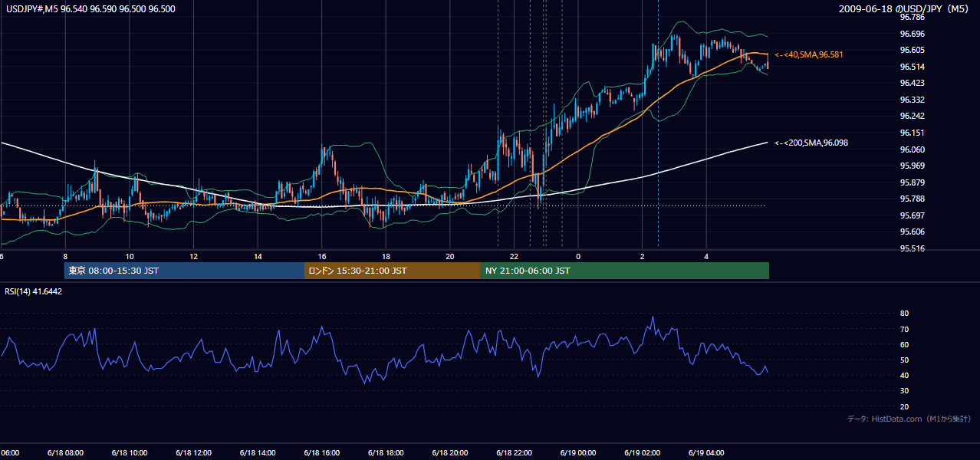Click the 6/18 22:00 time axis label
The width and height of the screenshot is (980, 460).
point(514,452)
